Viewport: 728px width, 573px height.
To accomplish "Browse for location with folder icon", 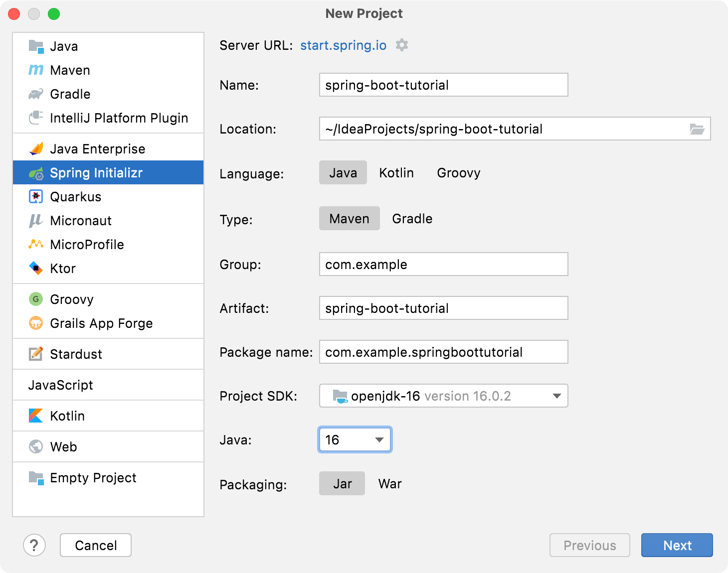I will coord(697,129).
